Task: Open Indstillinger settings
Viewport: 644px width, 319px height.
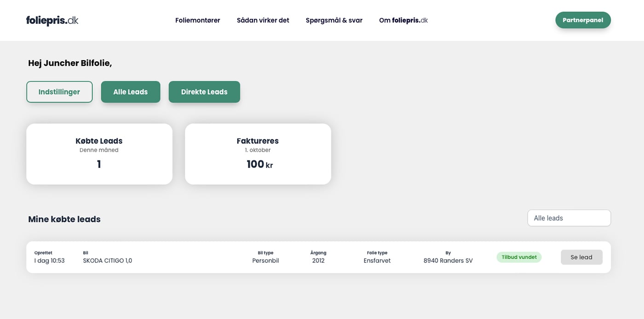Action: [59, 92]
